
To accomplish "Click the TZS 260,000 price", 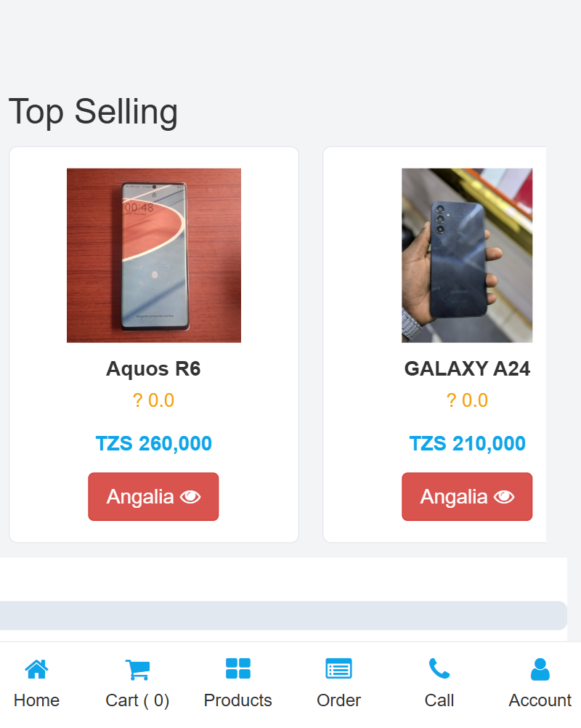I will coord(153,443).
